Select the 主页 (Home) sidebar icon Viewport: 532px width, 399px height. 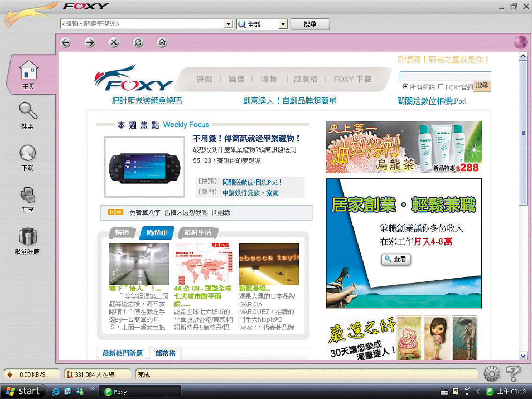tap(27, 73)
